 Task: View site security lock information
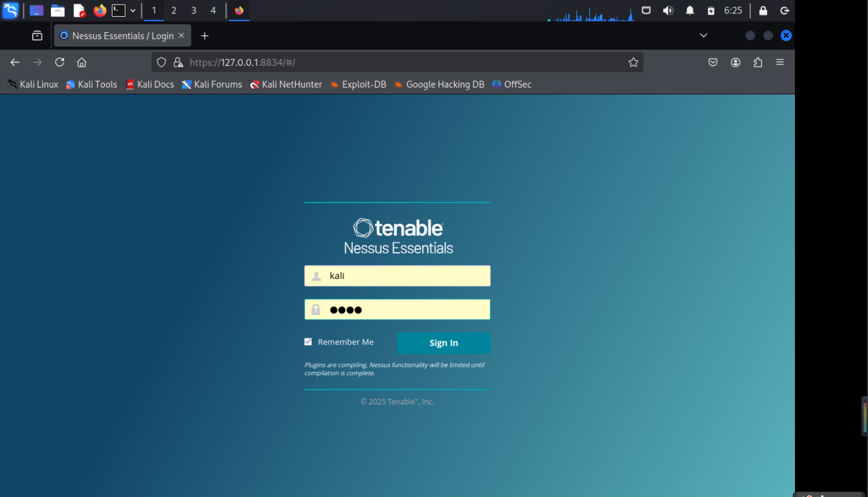pyautogui.click(x=179, y=62)
